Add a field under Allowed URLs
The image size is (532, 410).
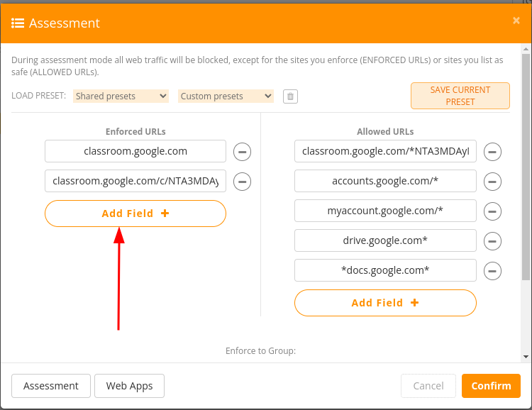pyautogui.click(x=385, y=303)
